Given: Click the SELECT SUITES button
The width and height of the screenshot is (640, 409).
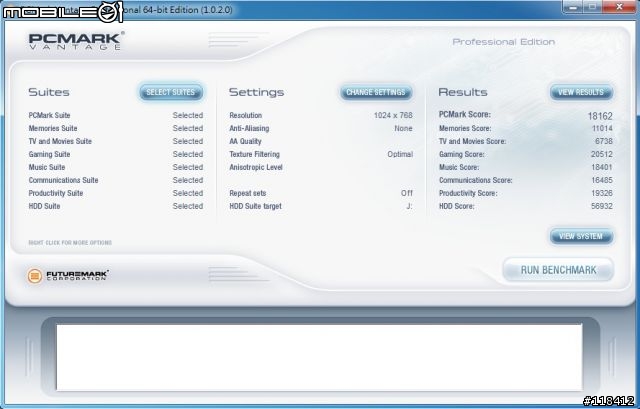Looking at the screenshot, I should [x=171, y=92].
